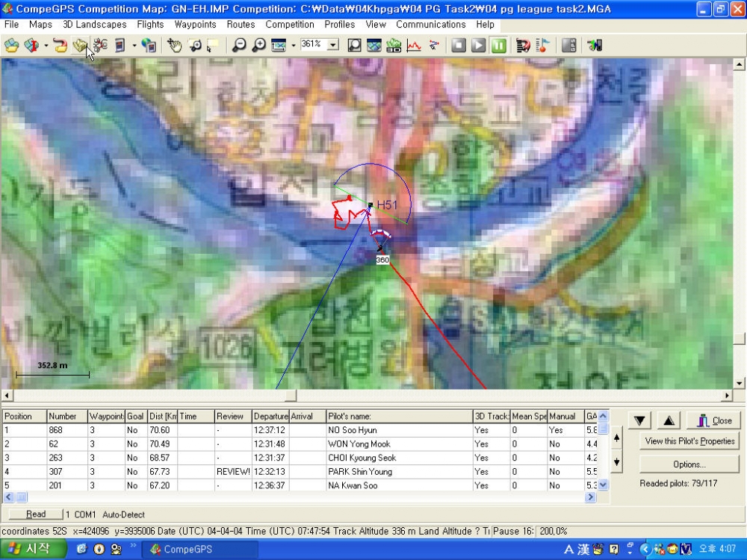Click the open track red-arrow folder icon
The width and height of the screenshot is (747, 560).
pos(60,46)
